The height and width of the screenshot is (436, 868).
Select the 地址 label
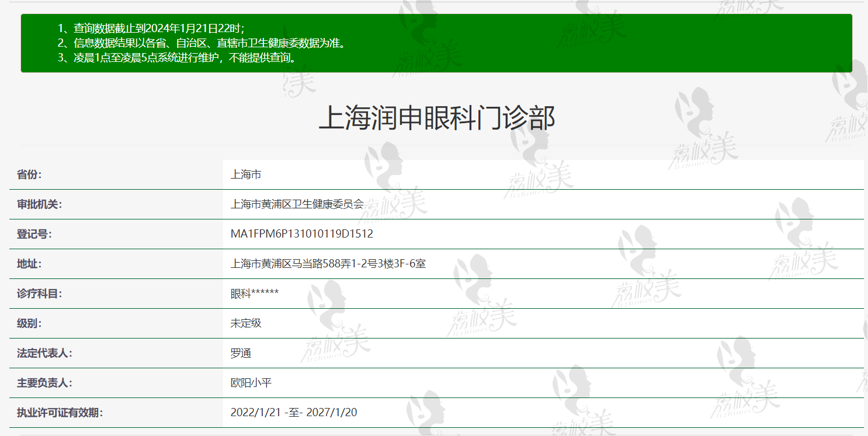pos(29,263)
